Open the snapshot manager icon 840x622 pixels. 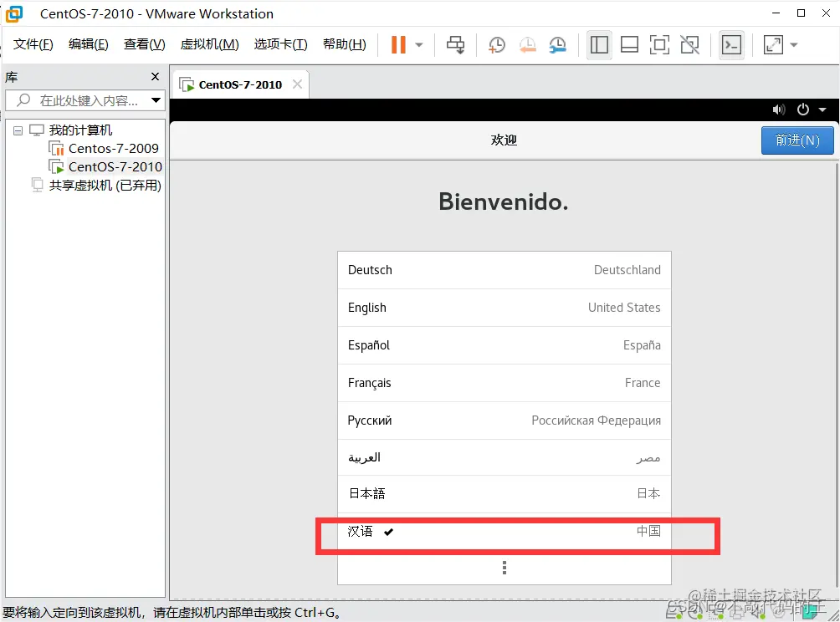tap(558, 45)
